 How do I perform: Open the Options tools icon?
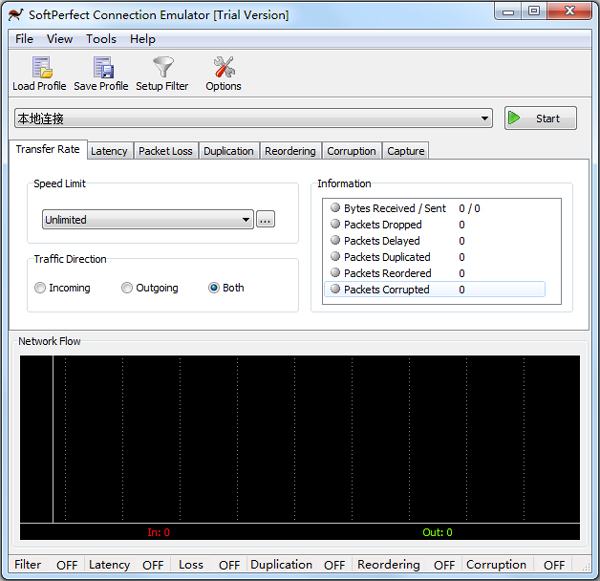click(224, 67)
